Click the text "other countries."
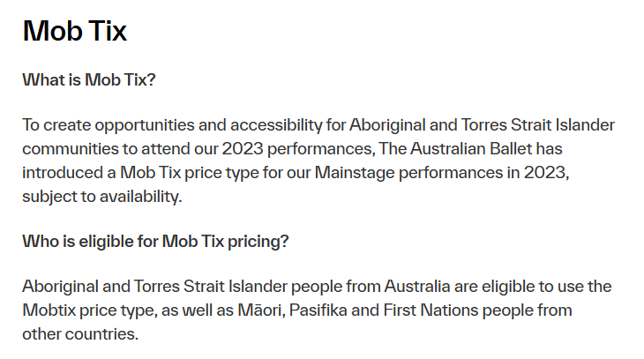 pos(80,334)
